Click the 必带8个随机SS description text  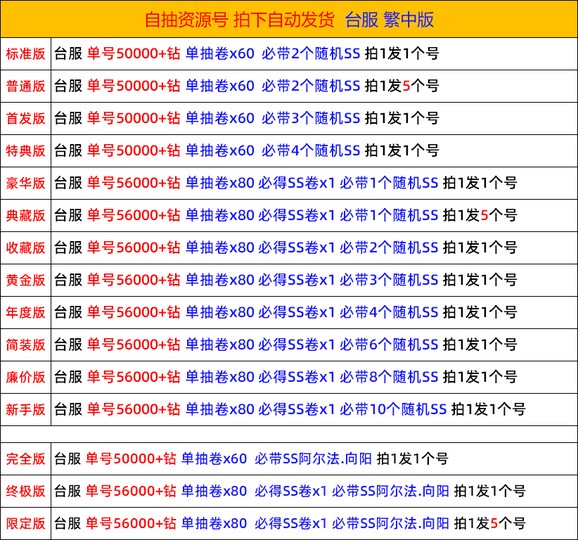[389, 377]
